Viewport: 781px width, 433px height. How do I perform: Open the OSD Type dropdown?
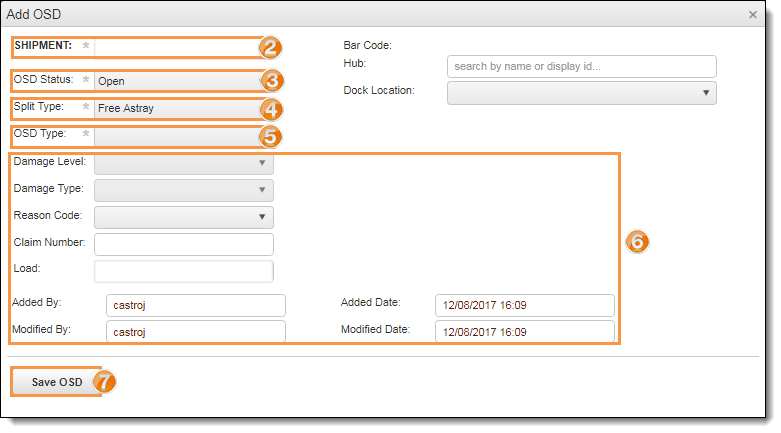[x=176, y=135]
